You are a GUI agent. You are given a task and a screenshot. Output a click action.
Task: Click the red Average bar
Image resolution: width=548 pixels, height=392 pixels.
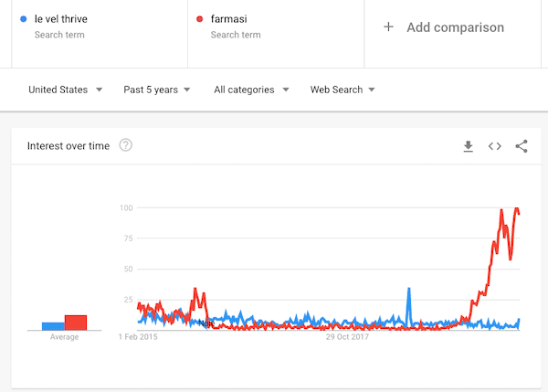point(76,323)
